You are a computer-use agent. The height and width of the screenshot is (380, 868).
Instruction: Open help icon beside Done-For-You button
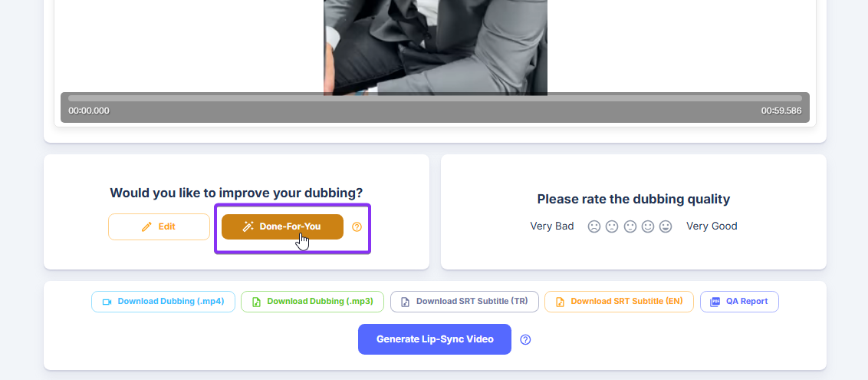coord(357,227)
